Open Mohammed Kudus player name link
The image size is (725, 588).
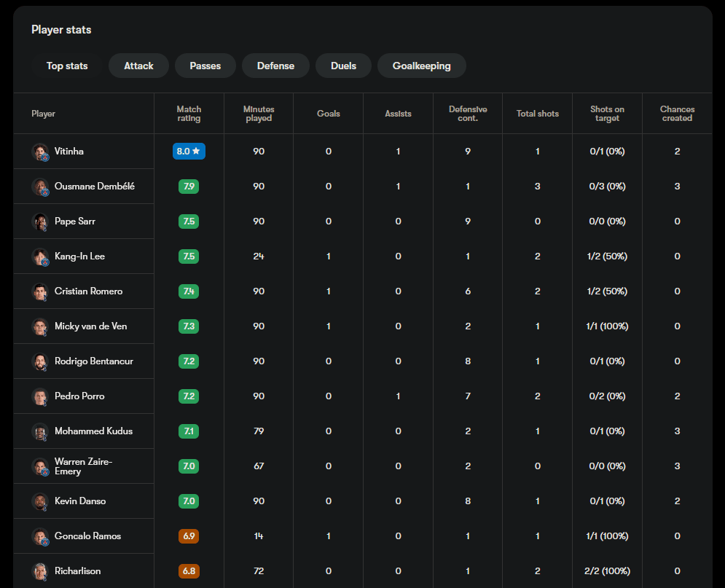coord(93,431)
